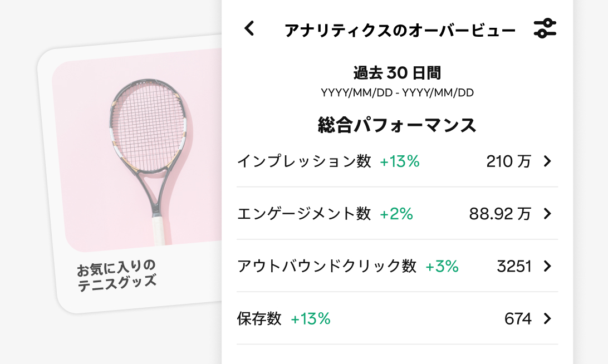The height and width of the screenshot is (364, 608).
Task: Click the アナリティクスのオーバービュー title
Action: (397, 28)
